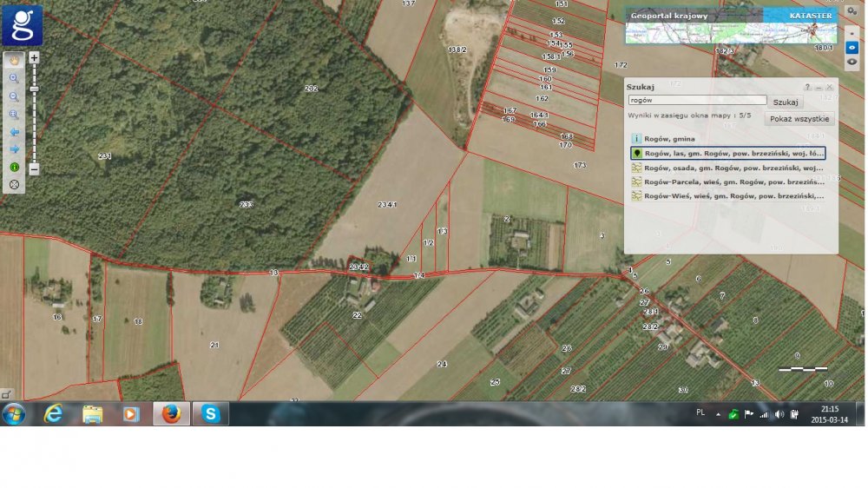868x488 pixels.
Task: Click the search field containing rogów
Action: pos(696,101)
